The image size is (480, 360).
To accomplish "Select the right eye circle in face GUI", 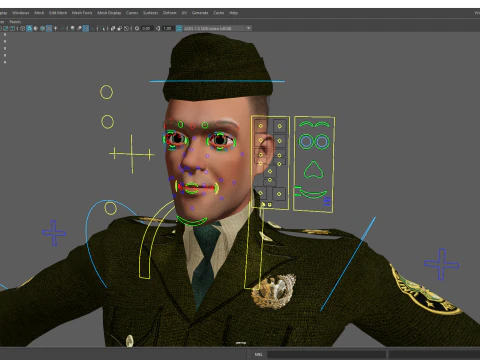I will (x=322, y=142).
